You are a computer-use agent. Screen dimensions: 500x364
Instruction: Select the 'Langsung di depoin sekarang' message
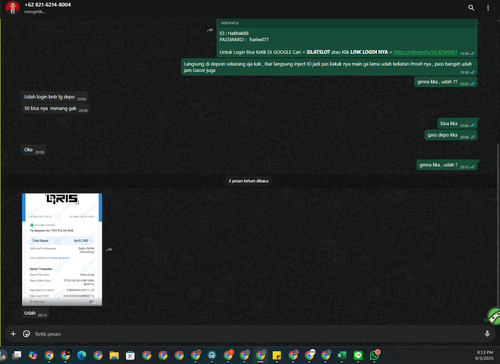click(x=329, y=67)
